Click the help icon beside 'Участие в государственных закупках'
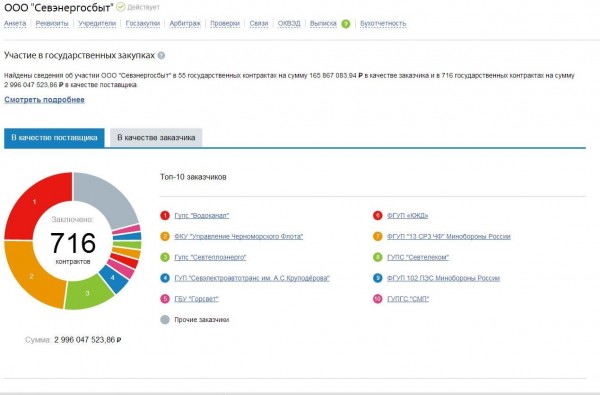The width and height of the screenshot is (600, 395). 161,55
